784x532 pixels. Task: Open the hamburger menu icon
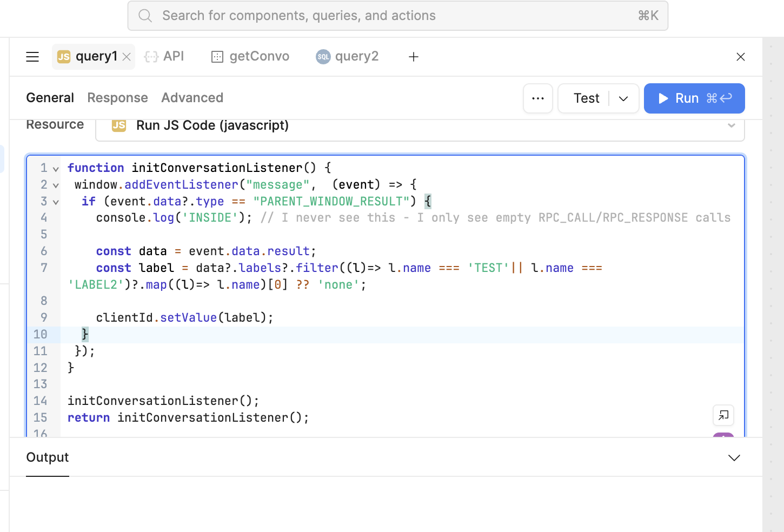(32, 57)
